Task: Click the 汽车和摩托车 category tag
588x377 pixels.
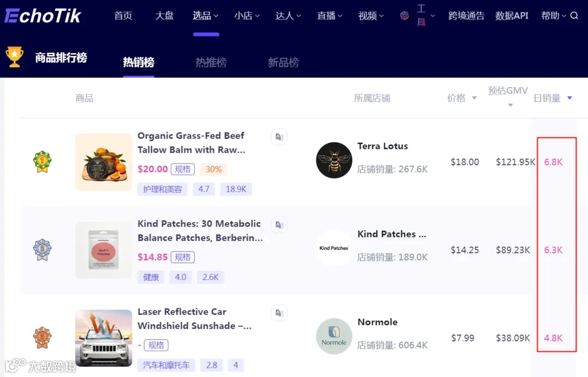Action: [x=166, y=365]
